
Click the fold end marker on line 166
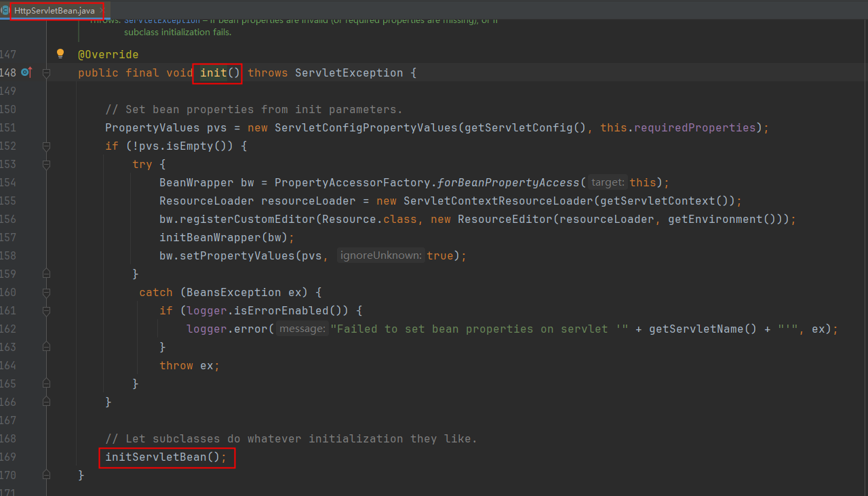point(47,402)
